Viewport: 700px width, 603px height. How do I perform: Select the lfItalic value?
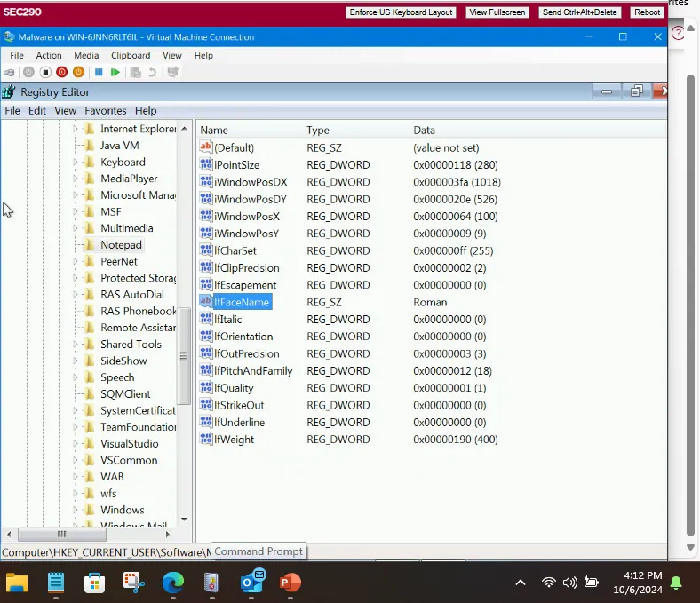(227, 320)
